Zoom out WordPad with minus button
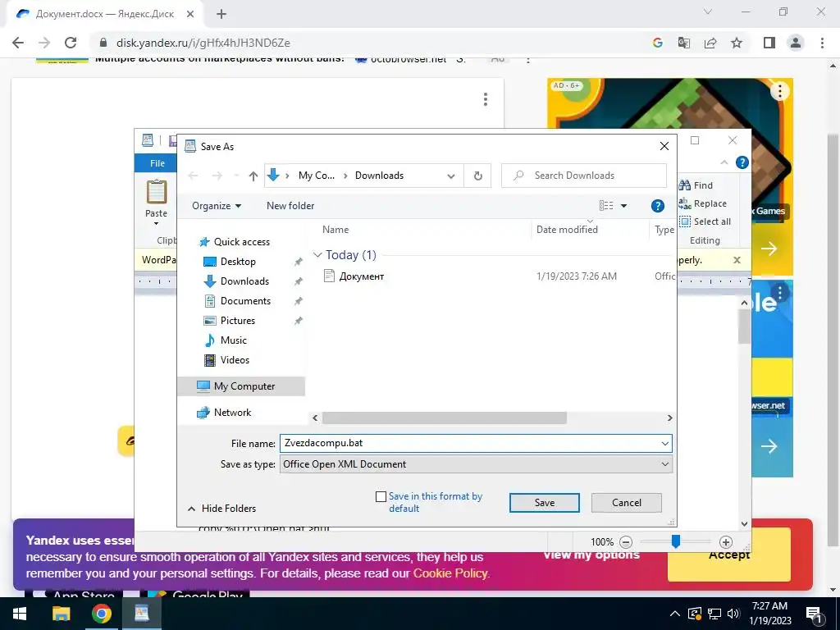This screenshot has width=840, height=630. 626,542
